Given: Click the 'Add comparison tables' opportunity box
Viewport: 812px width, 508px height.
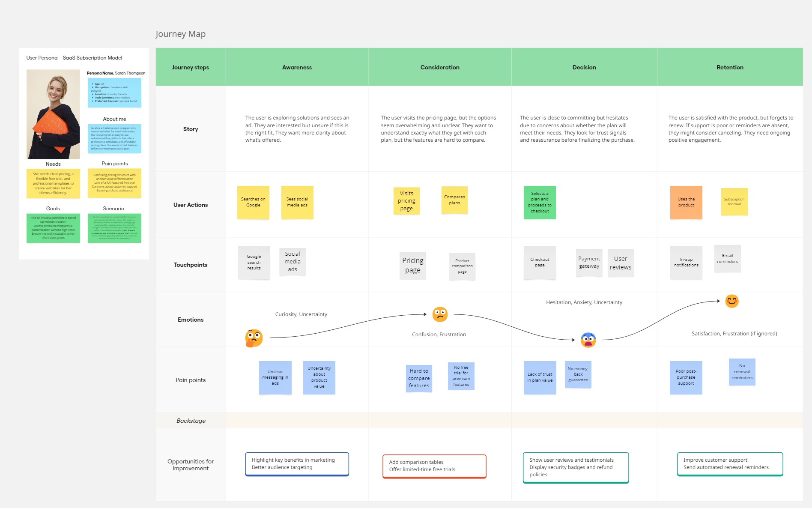Looking at the screenshot, I should (x=434, y=466).
